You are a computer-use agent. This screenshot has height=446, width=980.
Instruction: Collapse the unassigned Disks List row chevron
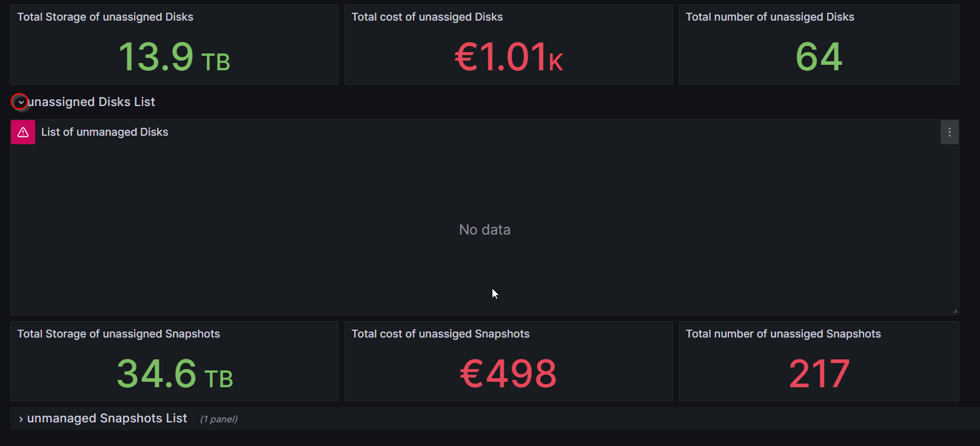pos(21,102)
